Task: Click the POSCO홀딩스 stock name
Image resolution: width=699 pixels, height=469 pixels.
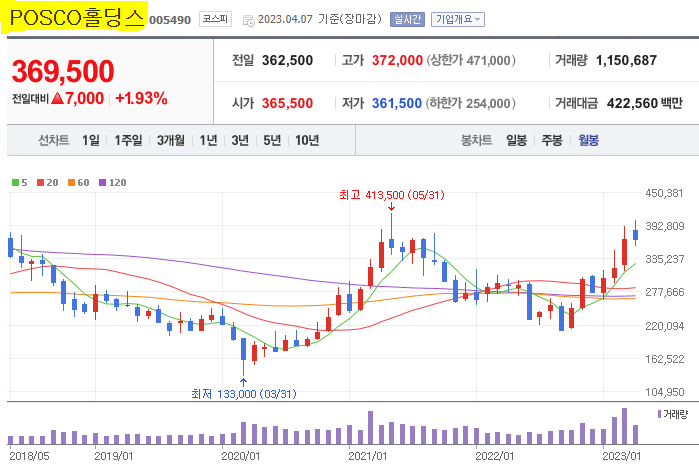Action: click(x=77, y=18)
